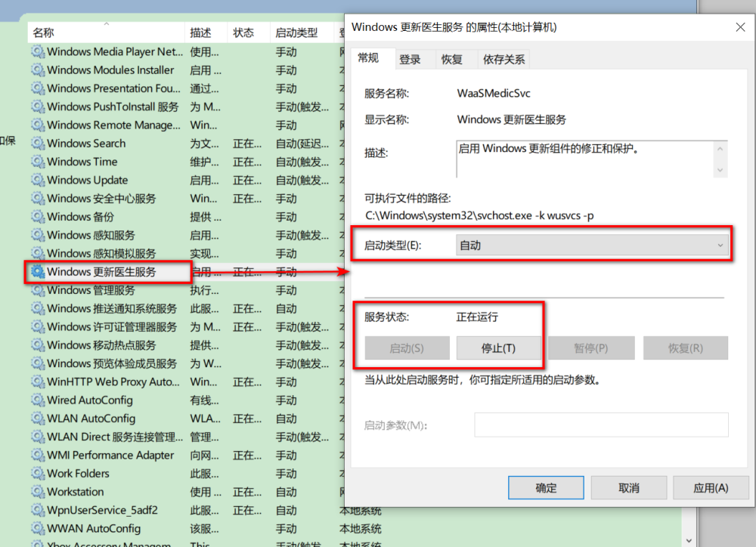Click the svchost.exe executable path text

(x=479, y=215)
